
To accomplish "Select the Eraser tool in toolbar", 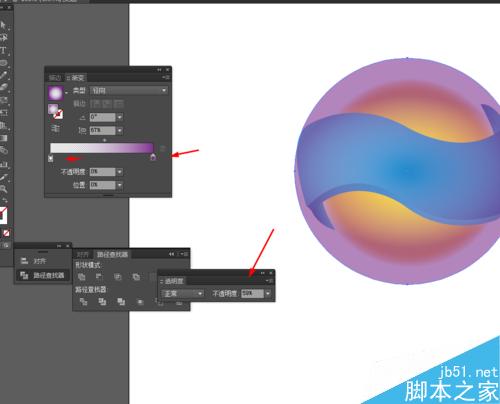I will 3,87.
